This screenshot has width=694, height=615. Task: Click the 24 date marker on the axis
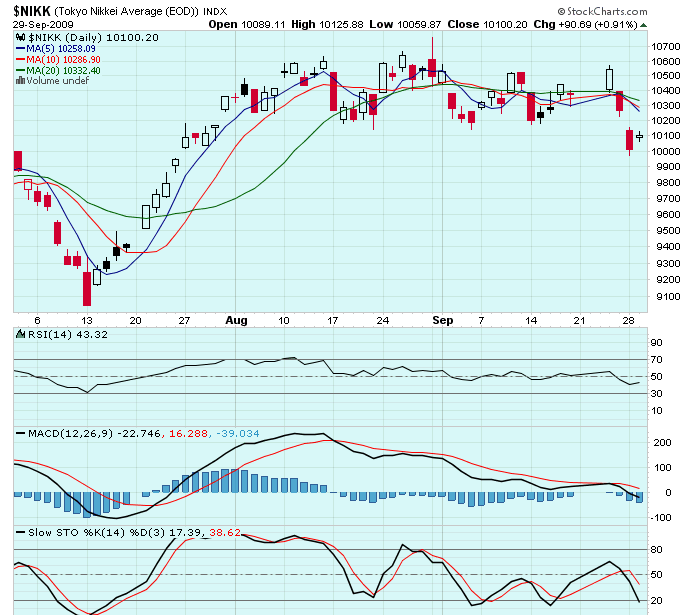point(382,321)
